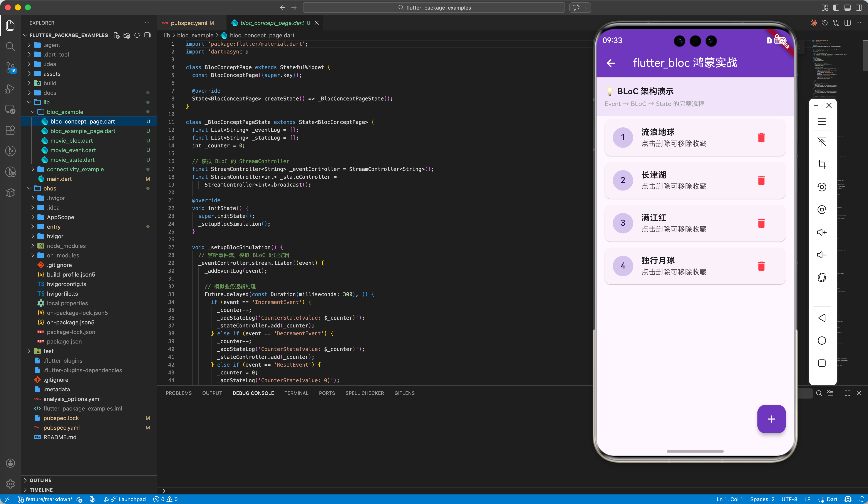Switch to the TERMINAL panel tab
The height and width of the screenshot is (504, 868).
pyautogui.click(x=296, y=393)
